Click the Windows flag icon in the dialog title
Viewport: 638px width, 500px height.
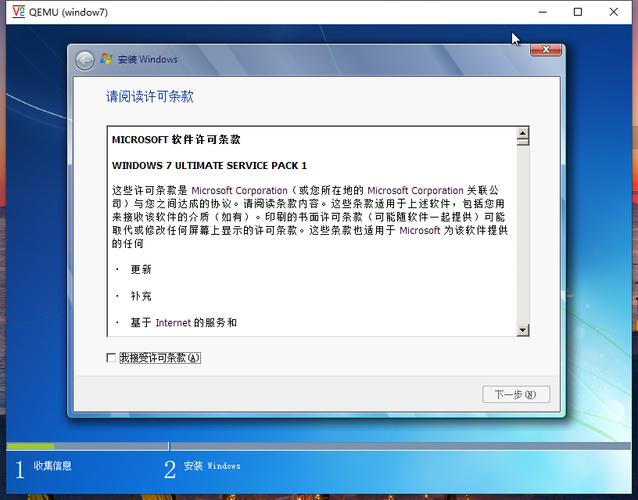click(x=106, y=59)
